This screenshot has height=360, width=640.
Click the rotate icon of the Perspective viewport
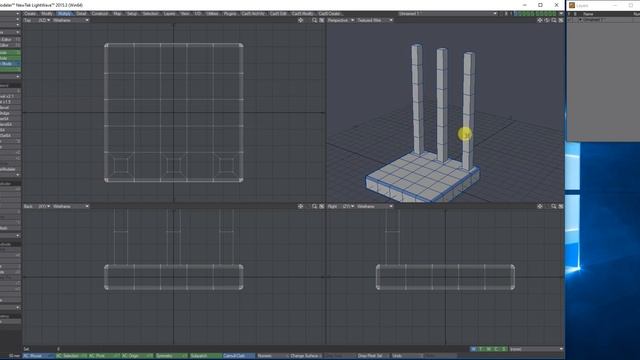tap(547, 20)
